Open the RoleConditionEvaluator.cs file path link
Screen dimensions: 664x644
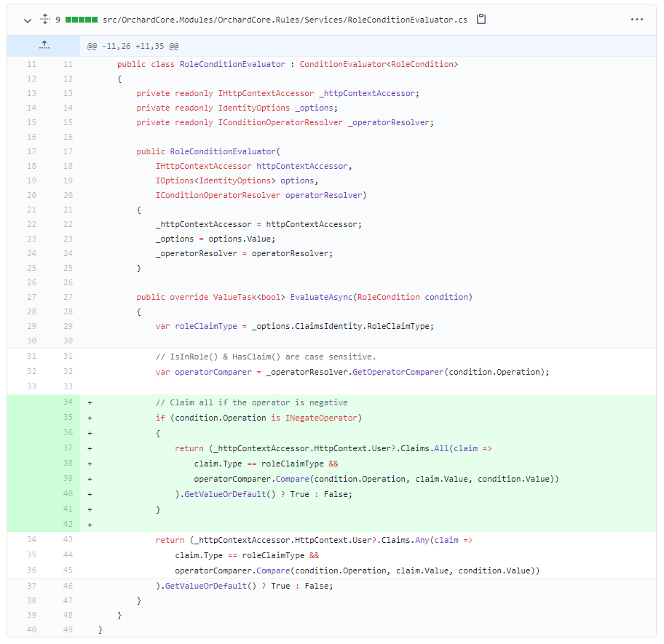pyautogui.click(x=285, y=20)
